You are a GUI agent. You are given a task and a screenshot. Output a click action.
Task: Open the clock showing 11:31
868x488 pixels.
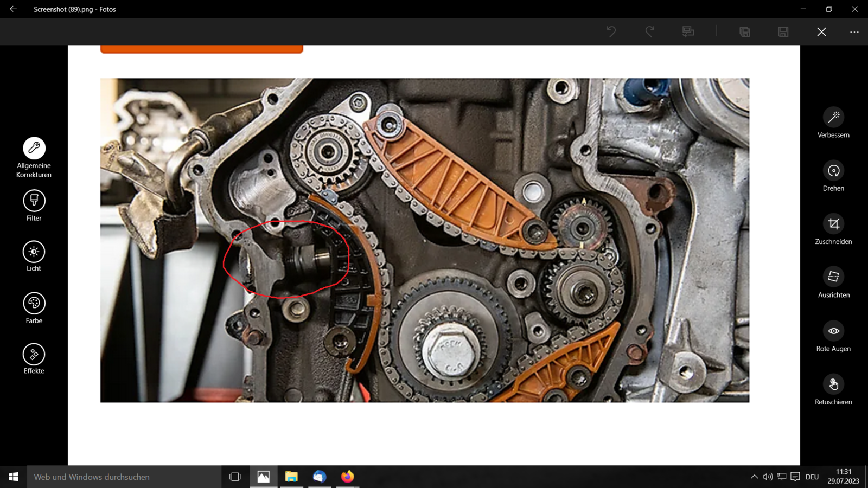pyautogui.click(x=844, y=476)
